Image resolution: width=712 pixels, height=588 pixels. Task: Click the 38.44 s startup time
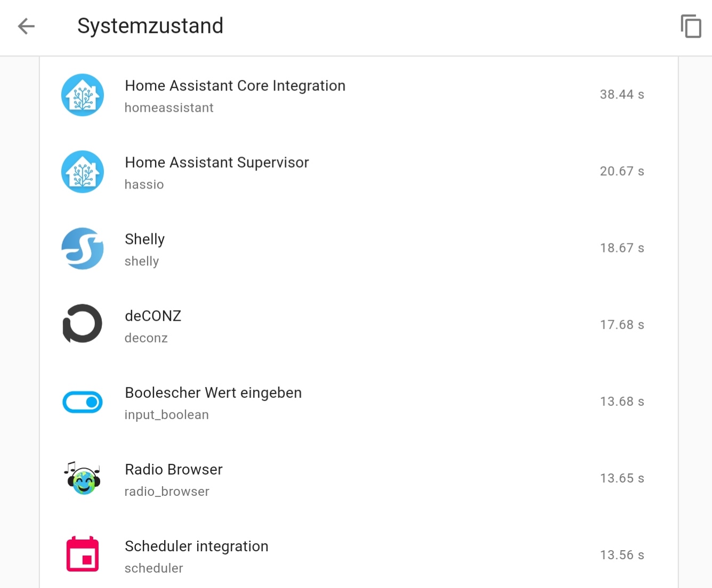click(622, 95)
